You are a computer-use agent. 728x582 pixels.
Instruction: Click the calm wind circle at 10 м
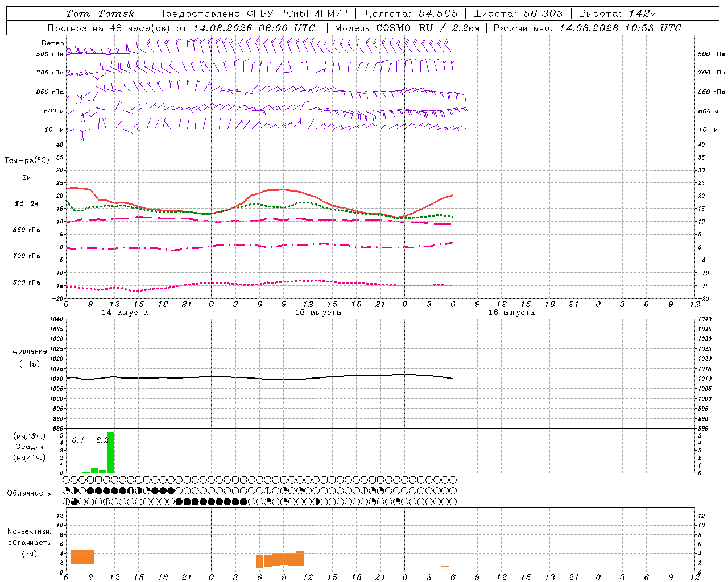tap(138, 129)
